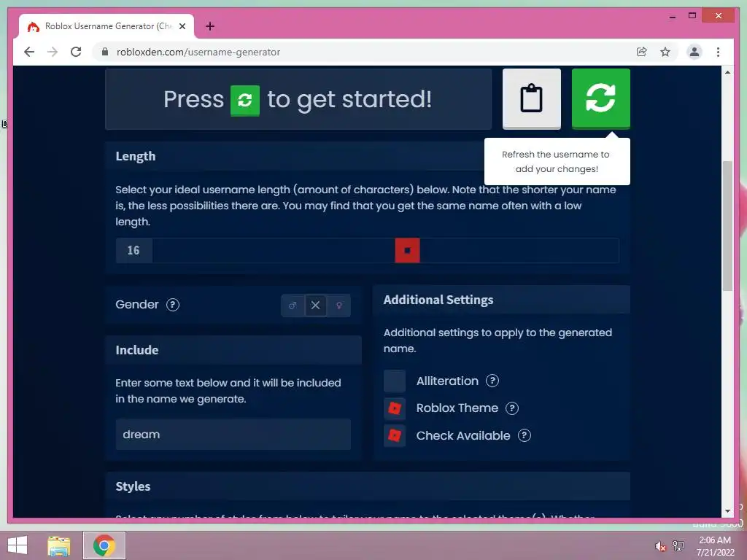Click the Refresh the username tooltip
This screenshot has height=560, width=747.
coord(557,161)
